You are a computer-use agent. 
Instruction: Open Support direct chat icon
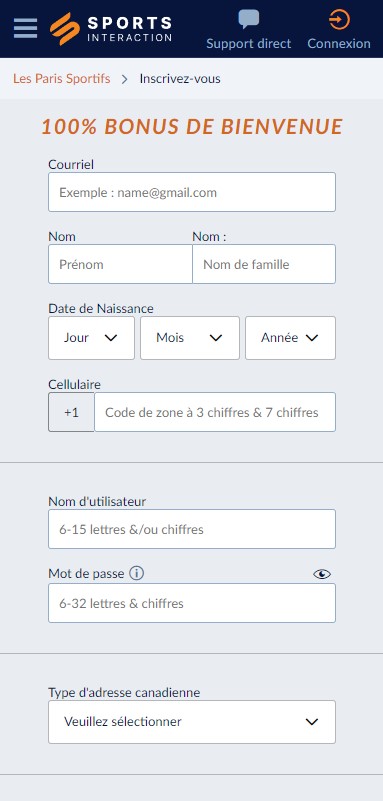[249, 20]
